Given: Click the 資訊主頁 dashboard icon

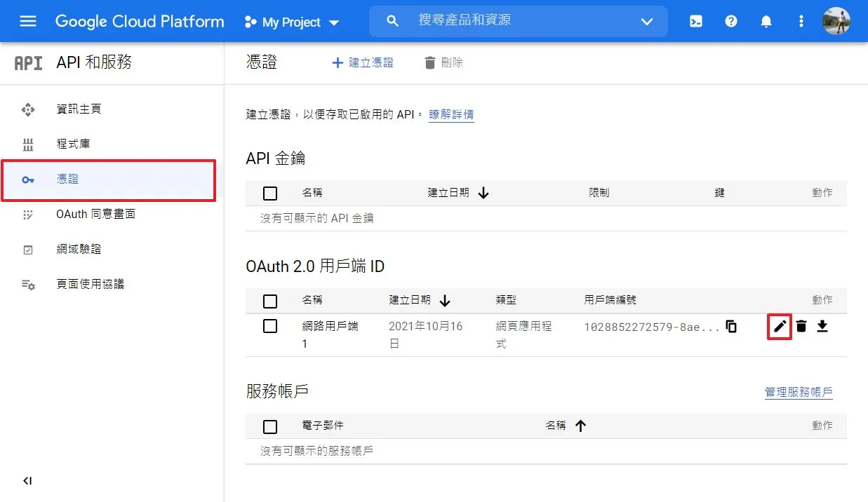Looking at the screenshot, I should point(28,109).
